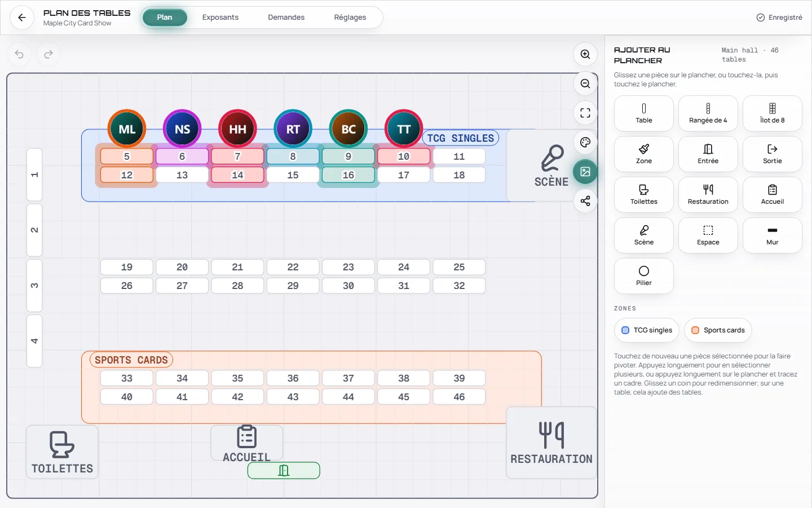Select the Scène block on the floor

[551, 165]
